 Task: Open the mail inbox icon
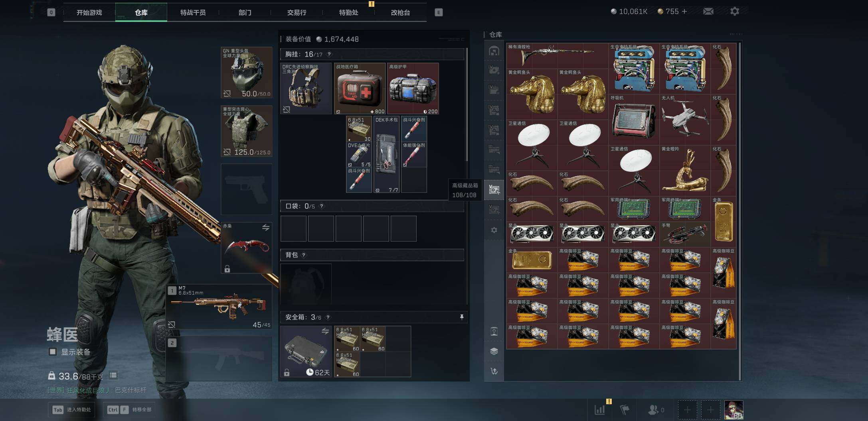[709, 12]
